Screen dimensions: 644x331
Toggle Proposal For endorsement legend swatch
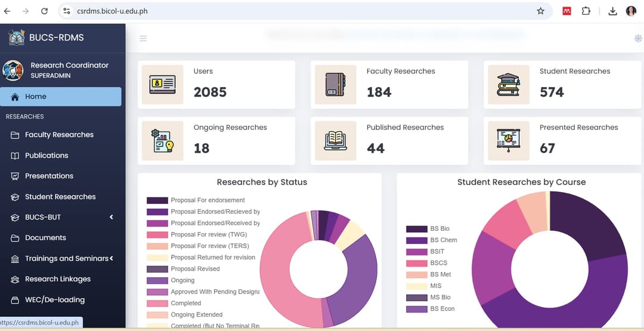pos(157,200)
